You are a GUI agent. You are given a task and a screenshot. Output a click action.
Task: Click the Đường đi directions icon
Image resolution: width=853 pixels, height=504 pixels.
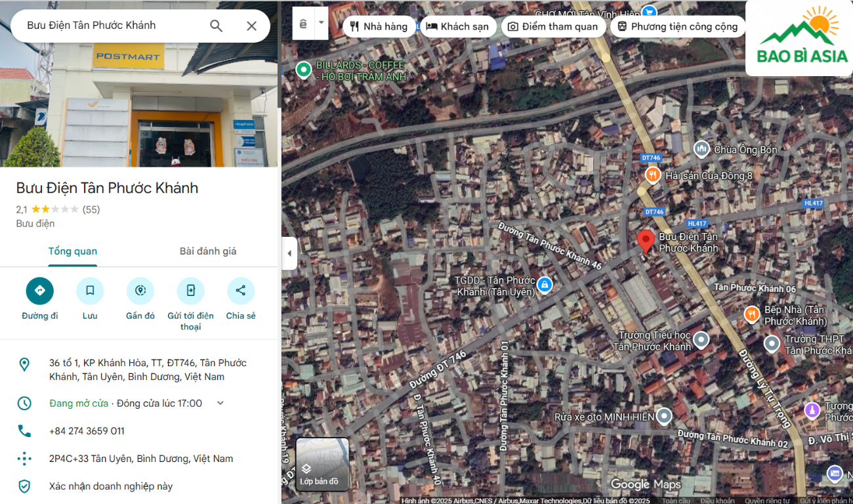coord(39,291)
